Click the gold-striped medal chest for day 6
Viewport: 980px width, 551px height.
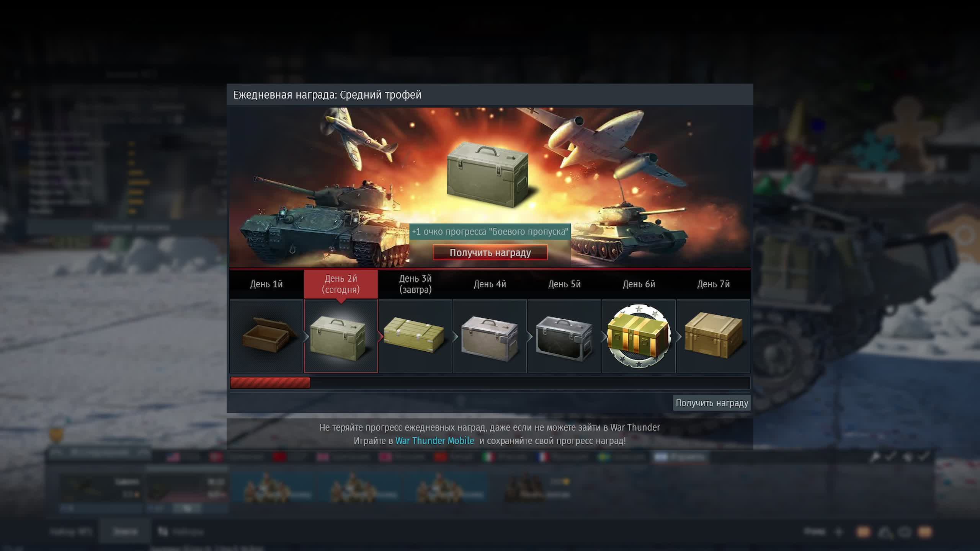[x=639, y=336]
